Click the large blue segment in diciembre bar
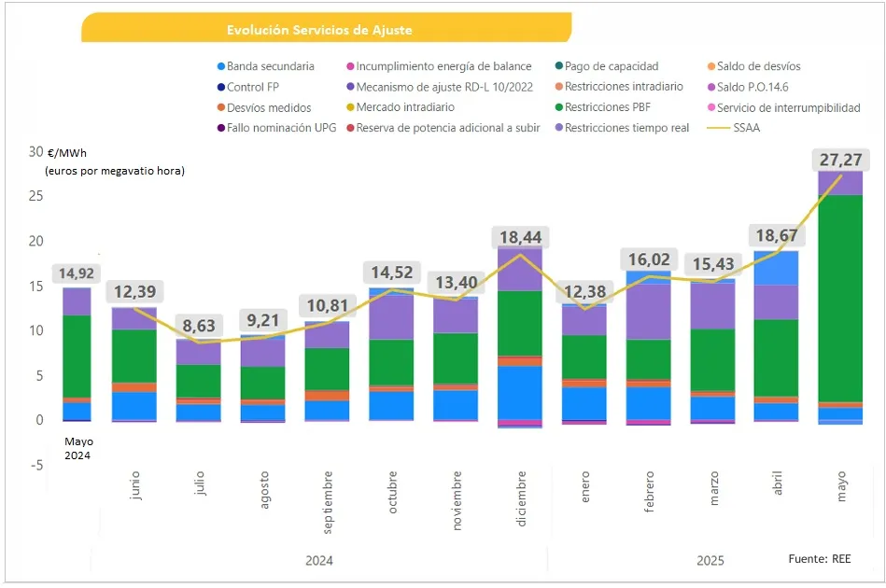 (520, 393)
